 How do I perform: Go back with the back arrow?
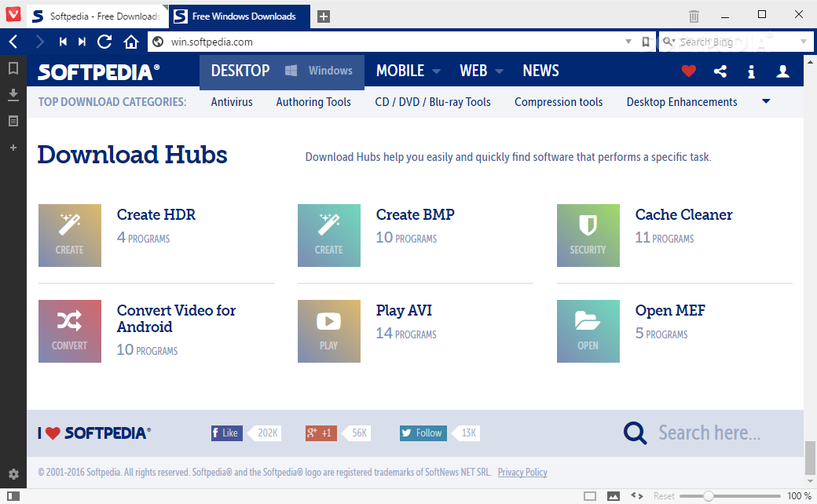[13, 42]
